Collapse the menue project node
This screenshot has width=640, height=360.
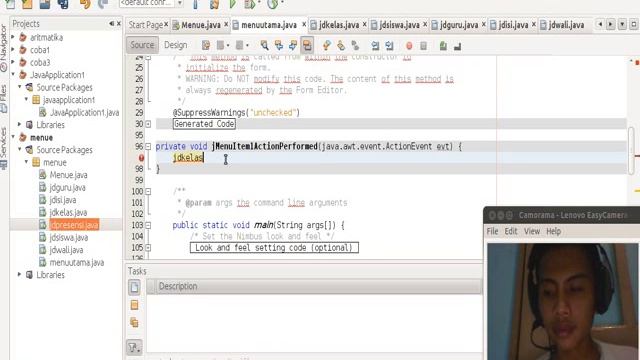click(x=13, y=137)
